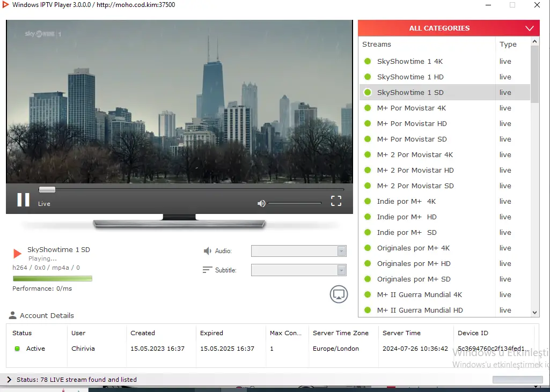
Task: Click the volume slider track
Action: pyautogui.click(x=295, y=203)
